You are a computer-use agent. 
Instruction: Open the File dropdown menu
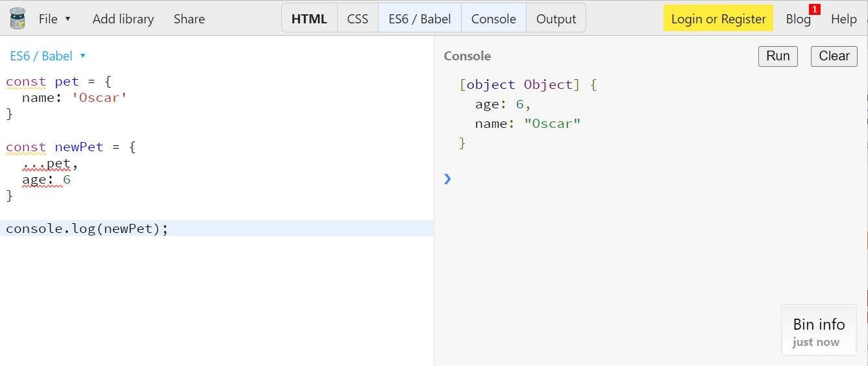tap(55, 19)
